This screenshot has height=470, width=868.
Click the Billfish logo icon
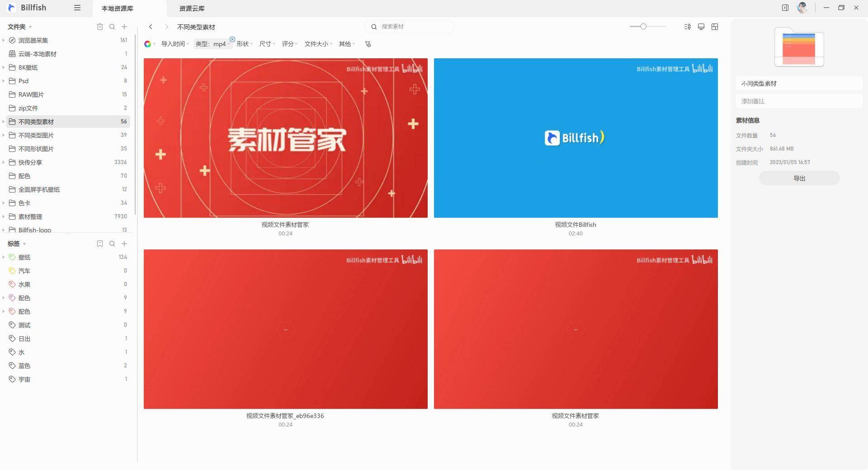(x=12, y=8)
